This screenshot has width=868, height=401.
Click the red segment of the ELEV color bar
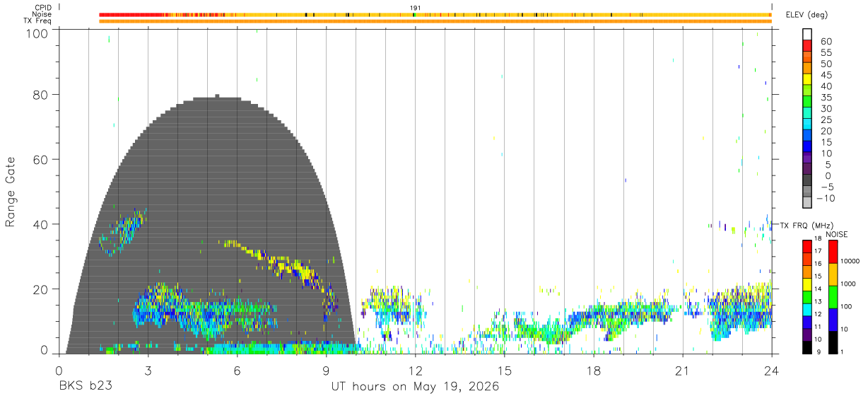point(807,46)
